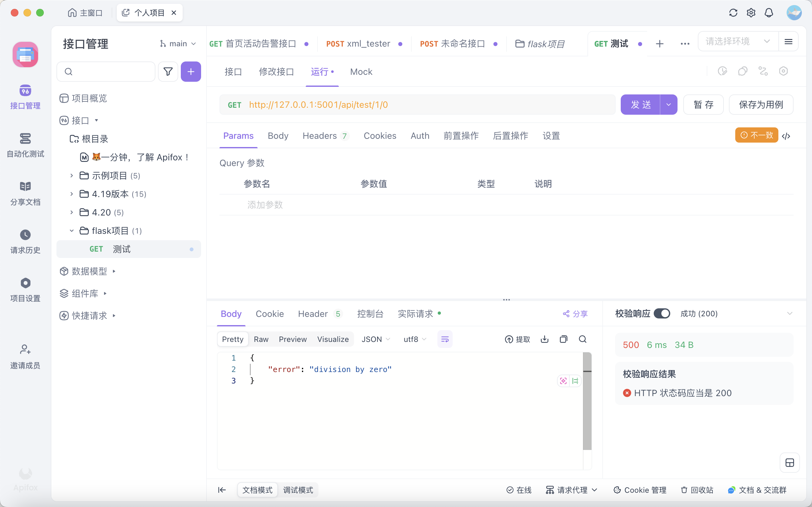This screenshot has height=507, width=812.
Task: Click the purple plus add button
Action: (191, 71)
